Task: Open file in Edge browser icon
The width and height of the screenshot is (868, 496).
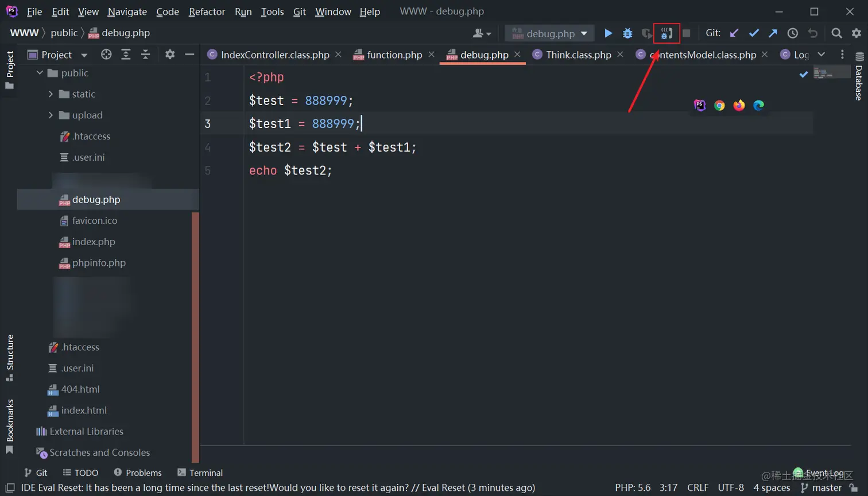Action: [758, 105]
